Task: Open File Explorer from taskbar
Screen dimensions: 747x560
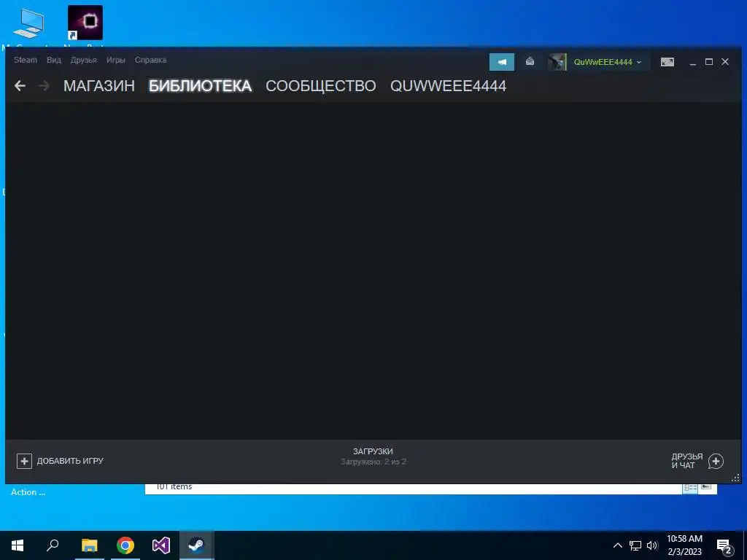Action: point(89,545)
